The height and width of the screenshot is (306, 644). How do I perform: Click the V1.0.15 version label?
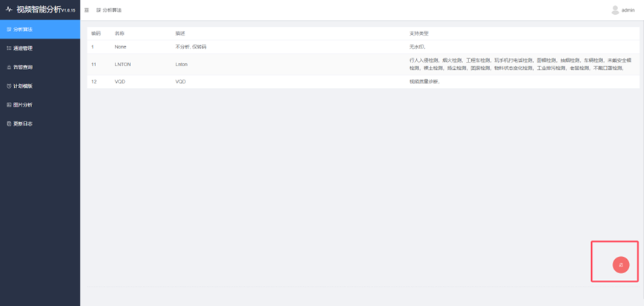tap(68, 11)
